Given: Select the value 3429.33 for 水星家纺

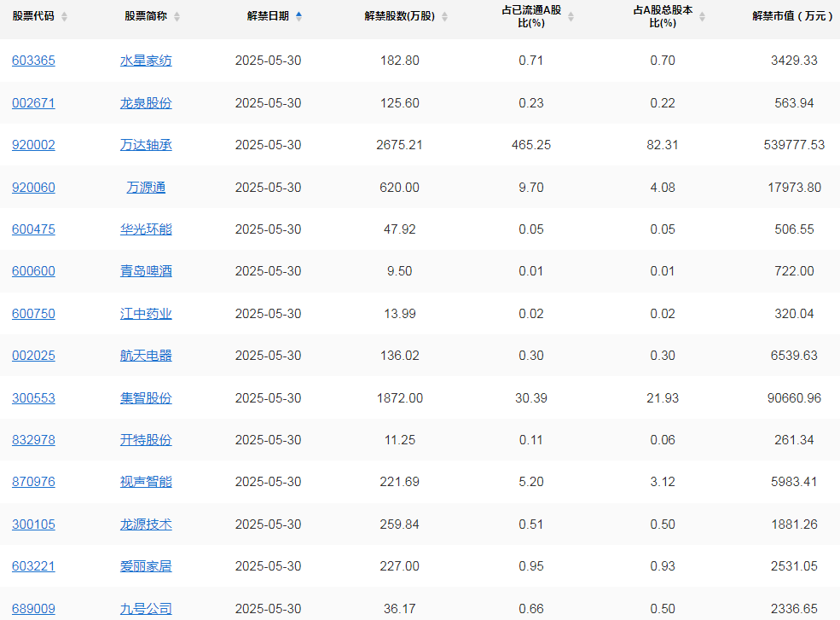Looking at the screenshot, I should [794, 61].
